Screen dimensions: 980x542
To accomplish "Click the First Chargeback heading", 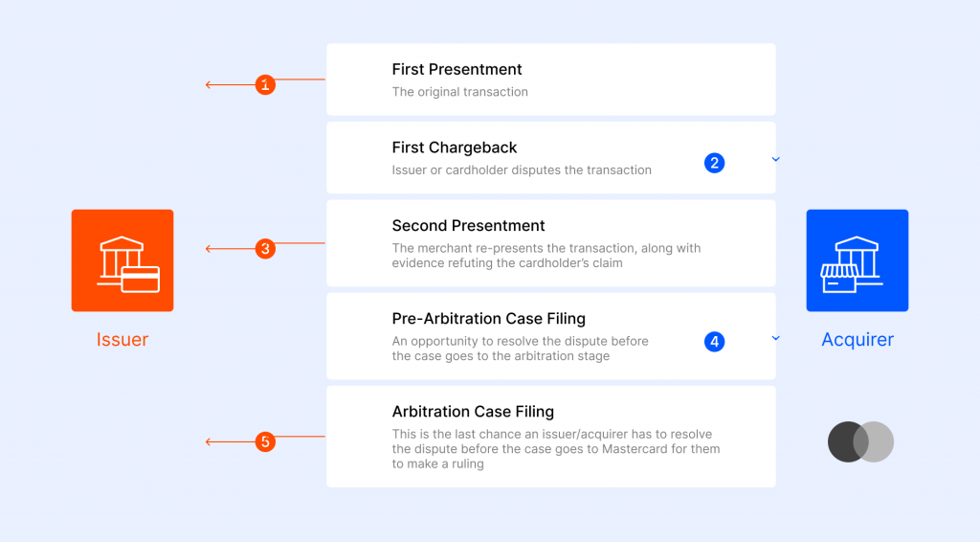I will click(454, 147).
